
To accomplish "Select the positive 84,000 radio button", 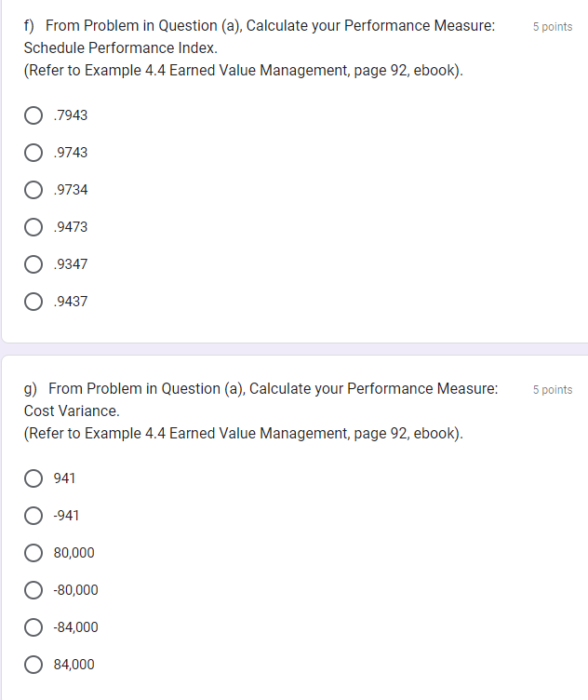I will coord(33,665).
